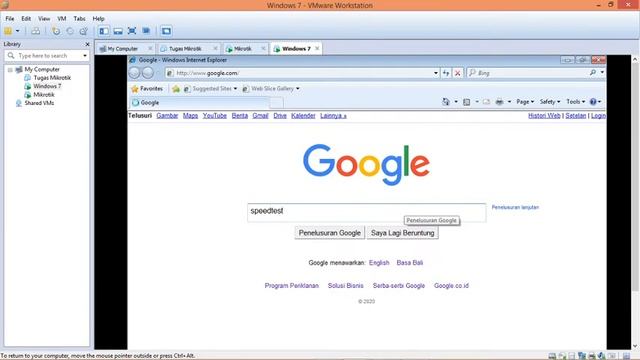Collapse the My Computer tree node
The width and height of the screenshot is (640, 360).
point(10,70)
